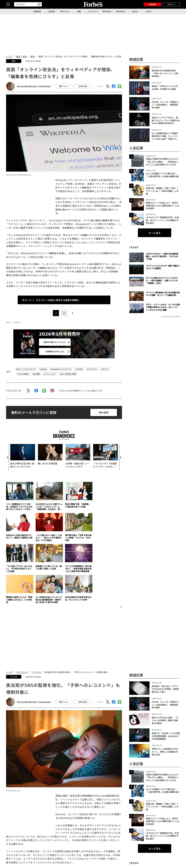Screen dimensions: 186x868
Task: Share the Wikipedia article on Facebook
Action: tap(113, 86)
